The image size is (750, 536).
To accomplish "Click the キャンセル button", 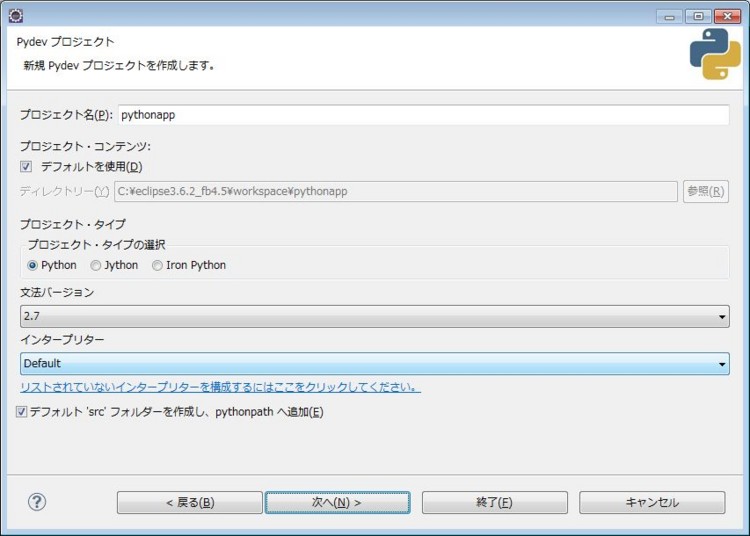I will pos(652,503).
